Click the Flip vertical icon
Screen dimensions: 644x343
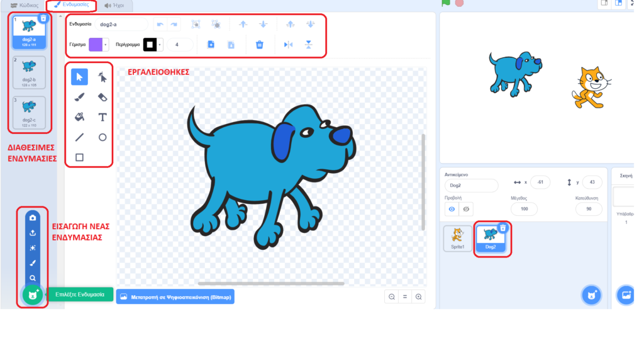pyautogui.click(x=308, y=44)
